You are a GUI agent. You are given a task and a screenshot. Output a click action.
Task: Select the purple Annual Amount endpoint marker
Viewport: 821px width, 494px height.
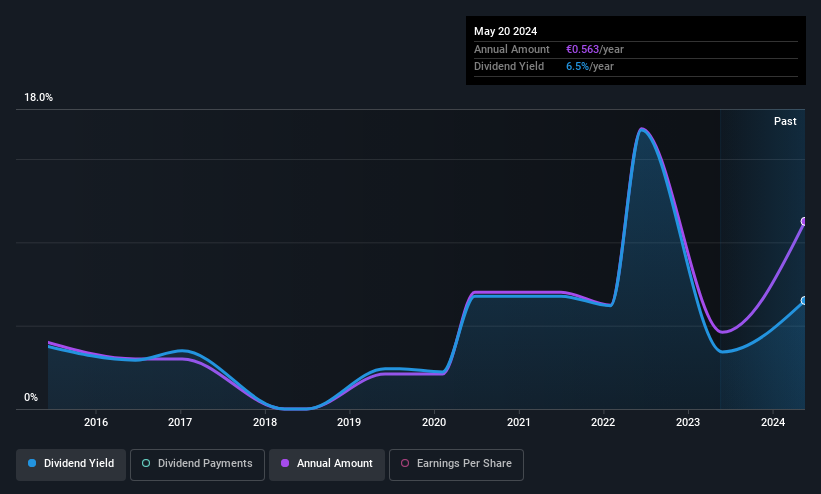point(804,222)
